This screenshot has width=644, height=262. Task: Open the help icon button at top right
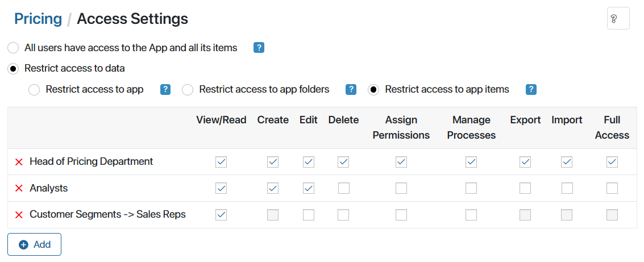(618, 19)
